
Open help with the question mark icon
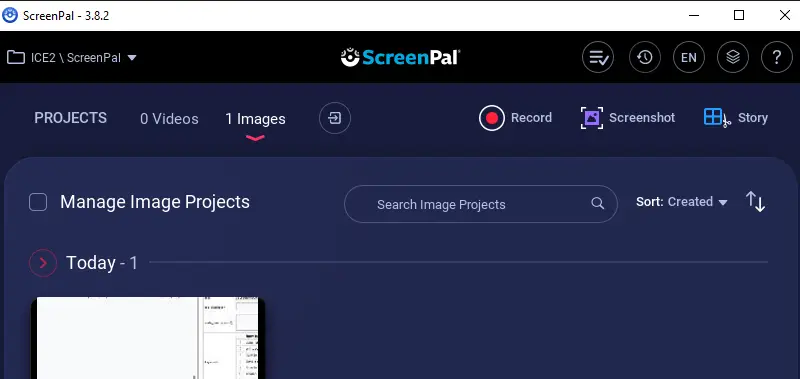click(x=777, y=57)
